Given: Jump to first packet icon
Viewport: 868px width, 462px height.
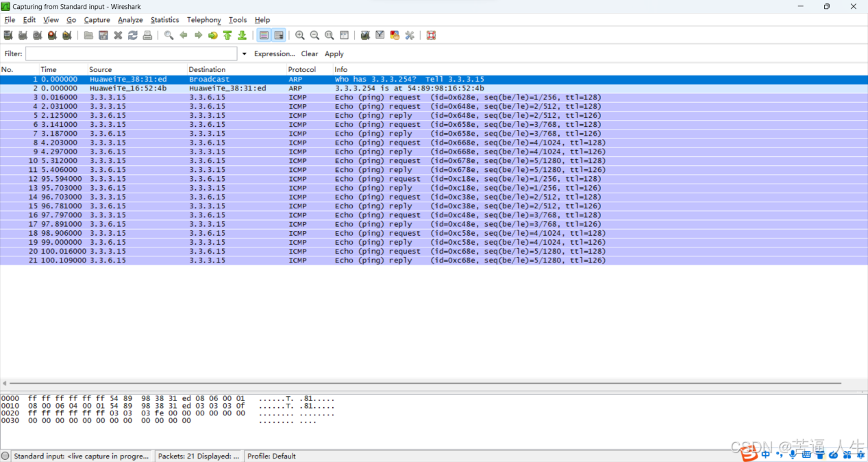Looking at the screenshot, I should pos(227,35).
